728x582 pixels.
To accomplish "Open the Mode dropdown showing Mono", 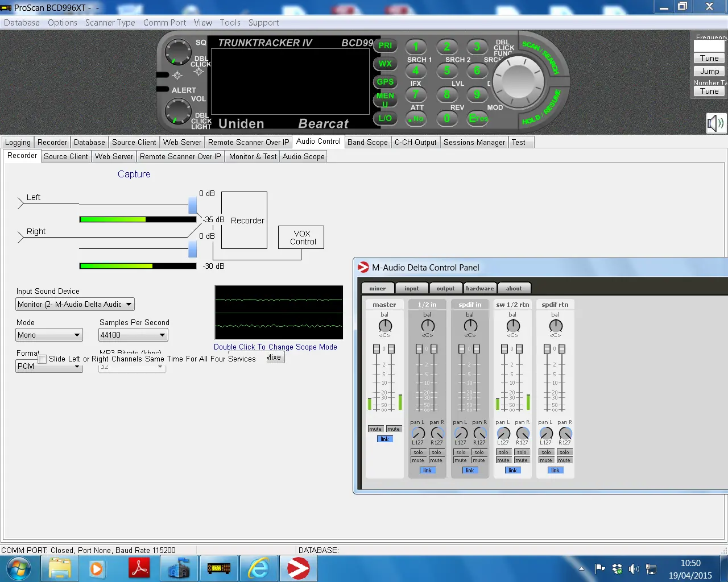I will coord(49,335).
